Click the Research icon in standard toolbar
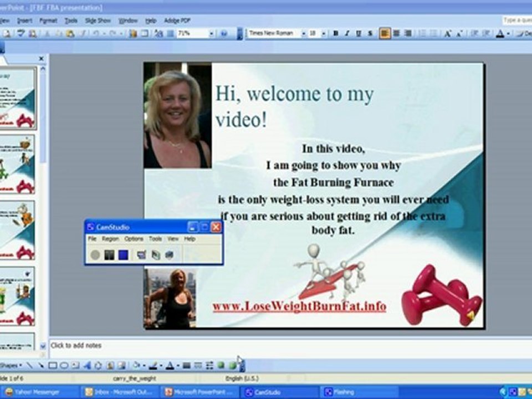 33,33
